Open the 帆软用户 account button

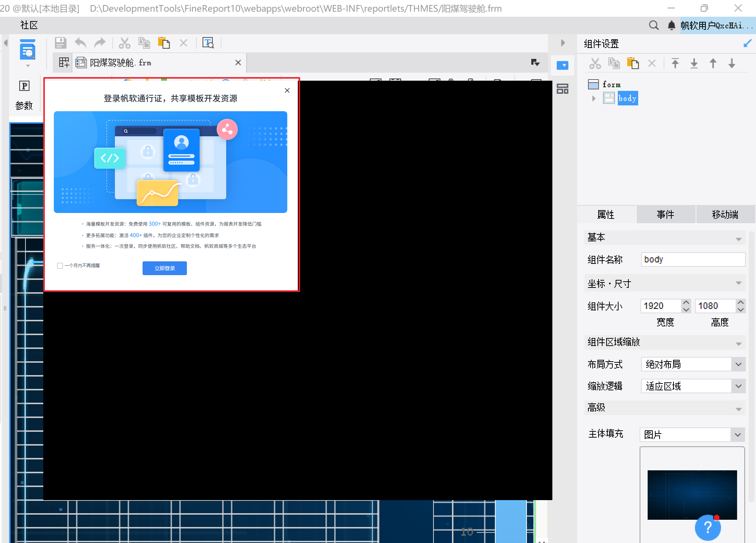(x=718, y=25)
